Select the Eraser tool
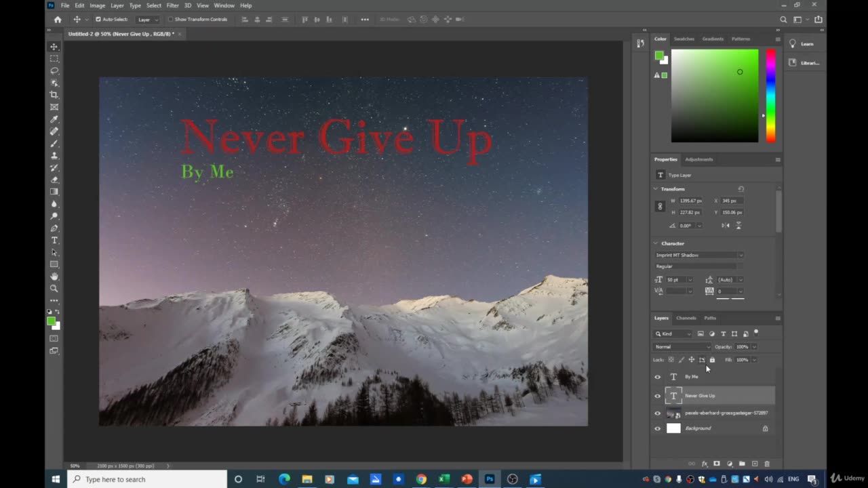The height and width of the screenshot is (488, 868). 54,180
